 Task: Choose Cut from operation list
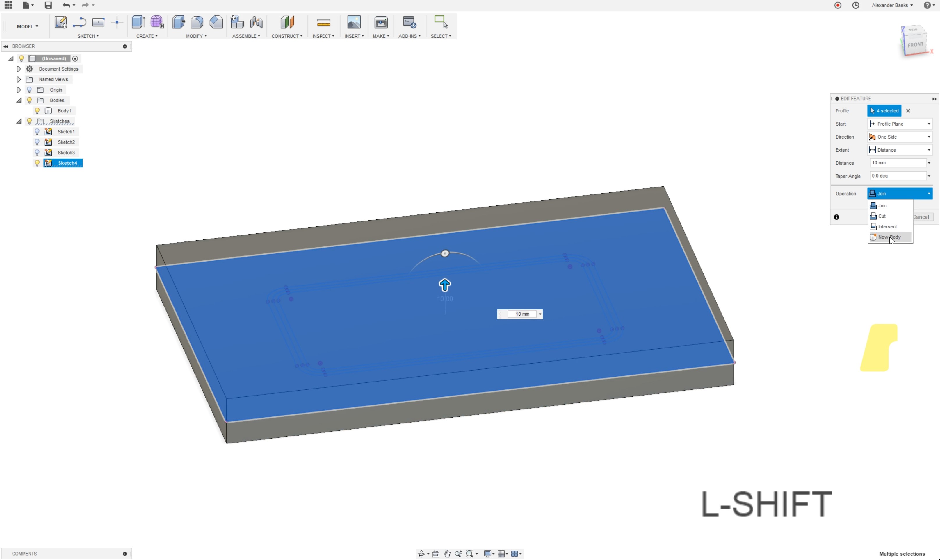[x=882, y=216]
